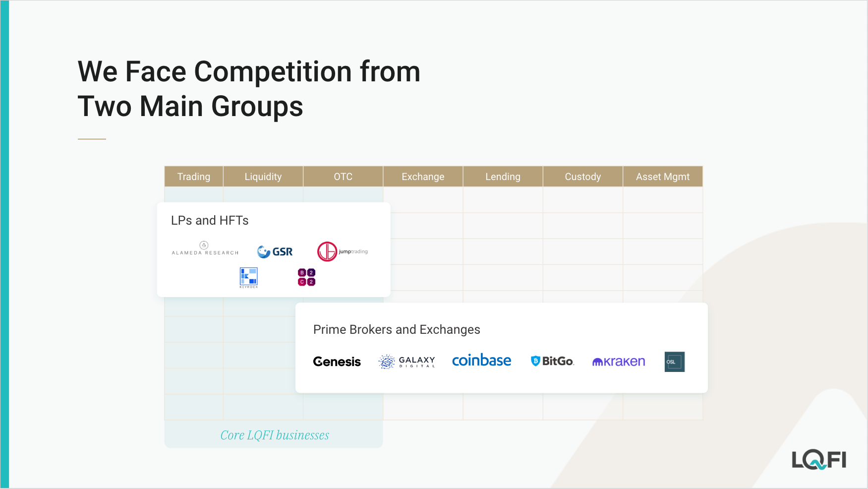The width and height of the screenshot is (868, 489).
Task: Click the Genesis logo
Action: (x=337, y=362)
